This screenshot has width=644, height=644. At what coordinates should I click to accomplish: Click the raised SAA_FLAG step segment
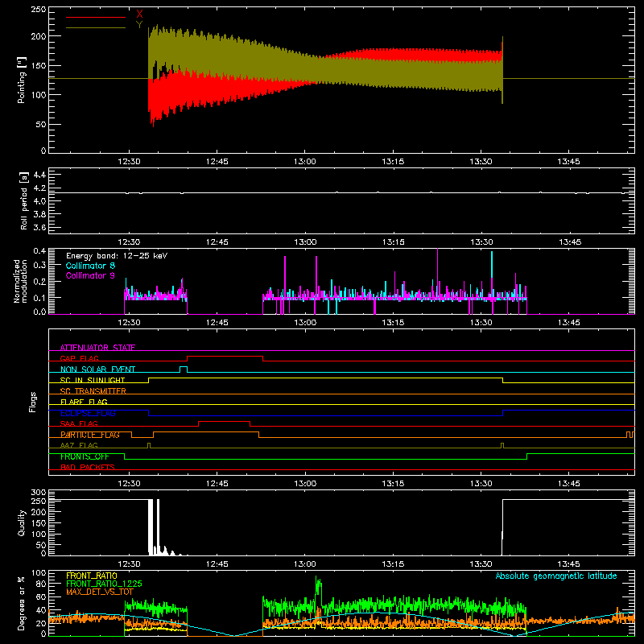[225, 422]
